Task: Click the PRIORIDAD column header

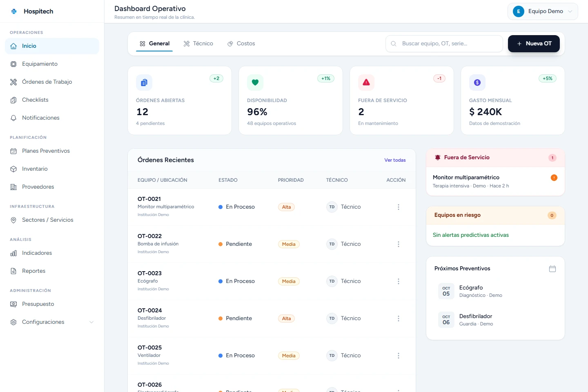Action: tap(291, 180)
